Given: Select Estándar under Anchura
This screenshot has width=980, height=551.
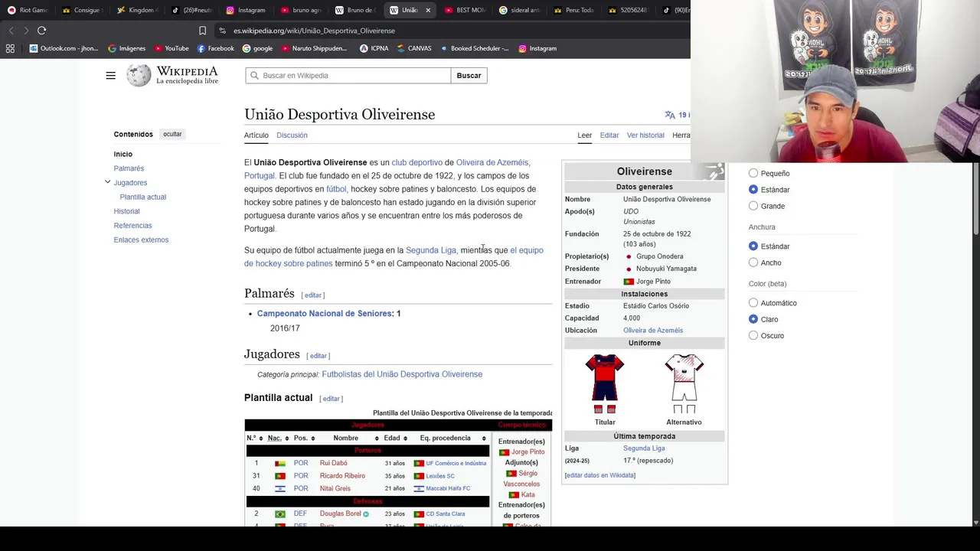Looking at the screenshot, I should click(753, 246).
